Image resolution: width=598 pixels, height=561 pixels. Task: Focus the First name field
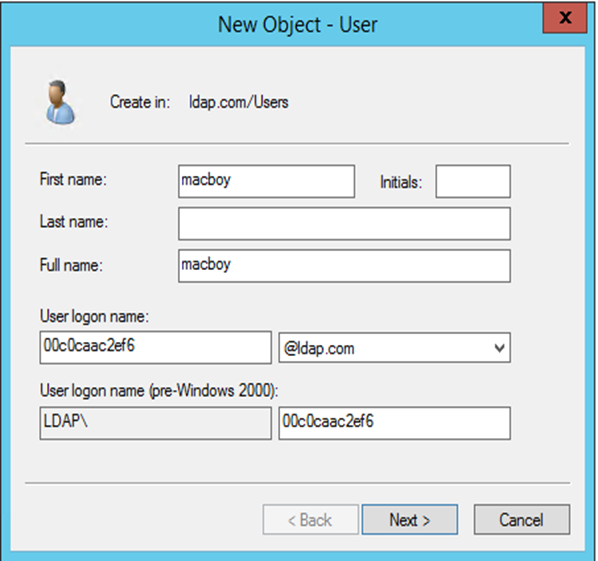[x=266, y=181]
